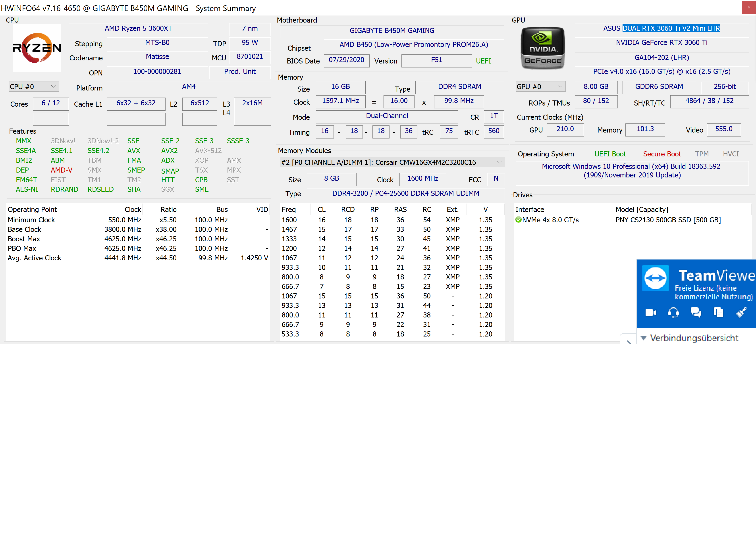Expand the Corsair memory module dropdown

click(499, 162)
